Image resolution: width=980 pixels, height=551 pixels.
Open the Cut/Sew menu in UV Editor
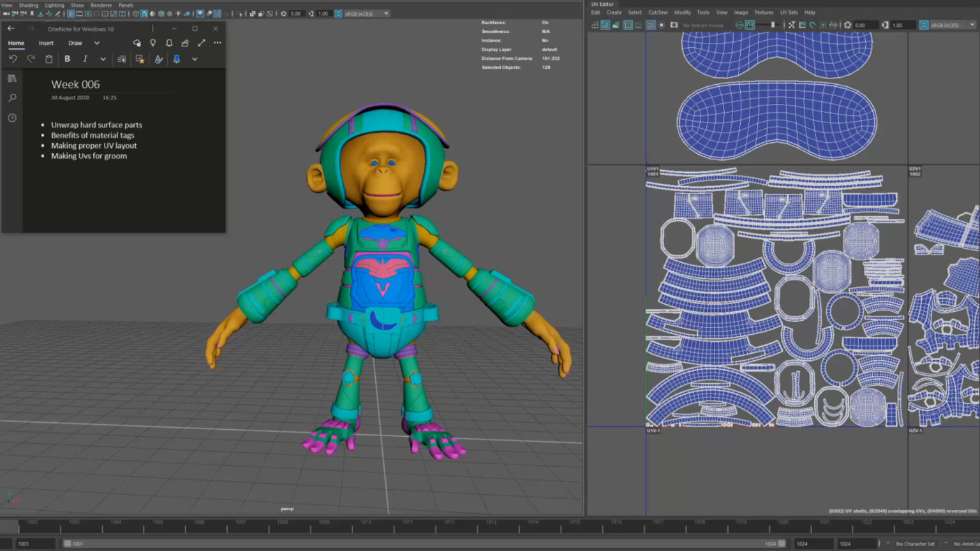tap(658, 12)
